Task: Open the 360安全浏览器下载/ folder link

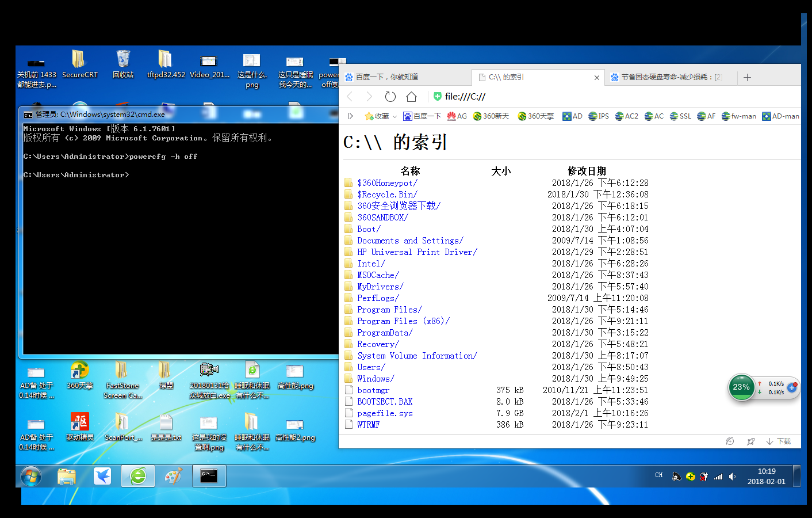Action: point(399,206)
